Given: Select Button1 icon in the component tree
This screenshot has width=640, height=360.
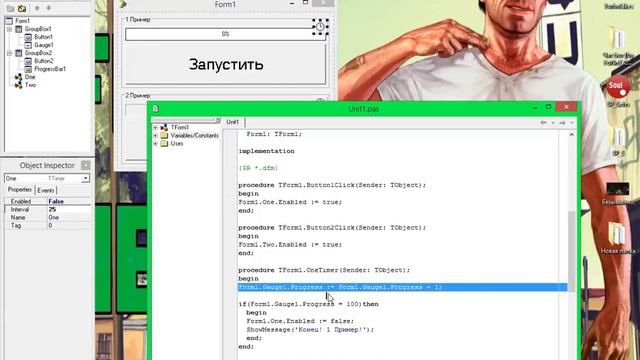Looking at the screenshot, I should pyautogui.click(x=28, y=37).
